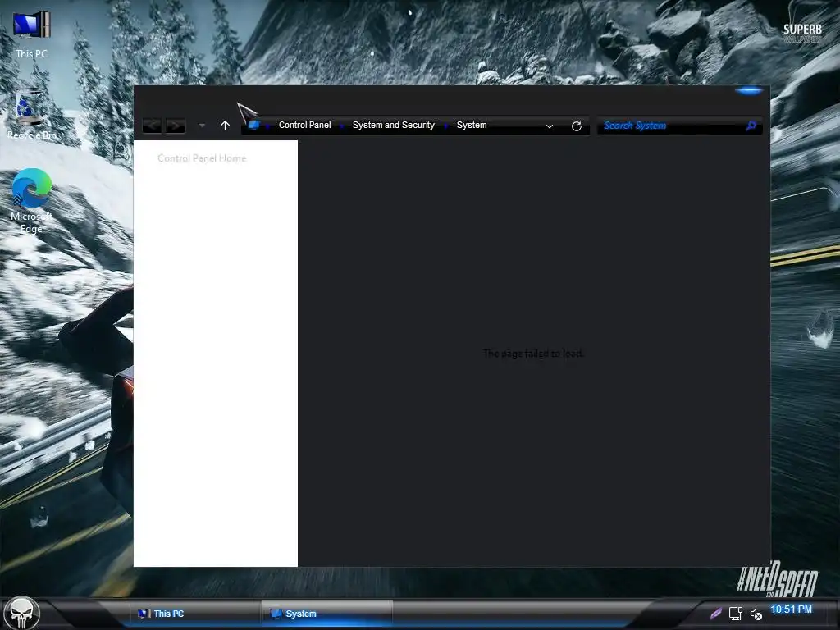This screenshot has height=630, width=840.
Task: Navigate to Control Panel breadcrumb
Action: (305, 125)
